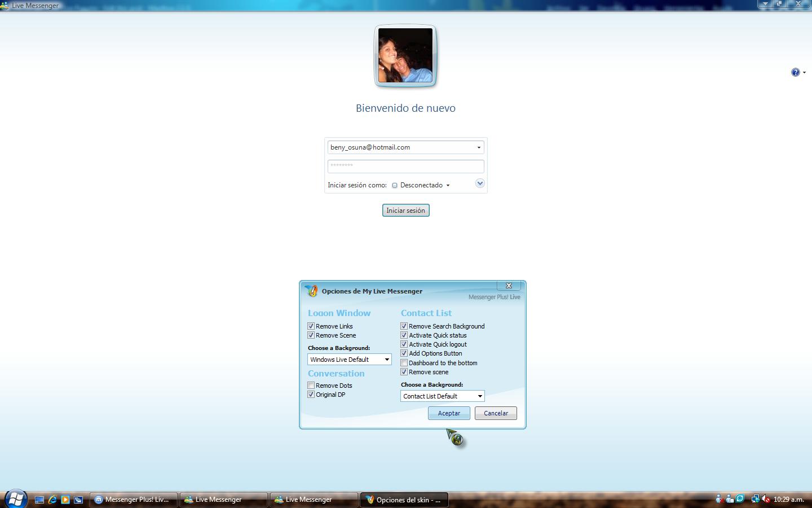Launch Internet Explorer from quick launch

click(x=52, y=500)
